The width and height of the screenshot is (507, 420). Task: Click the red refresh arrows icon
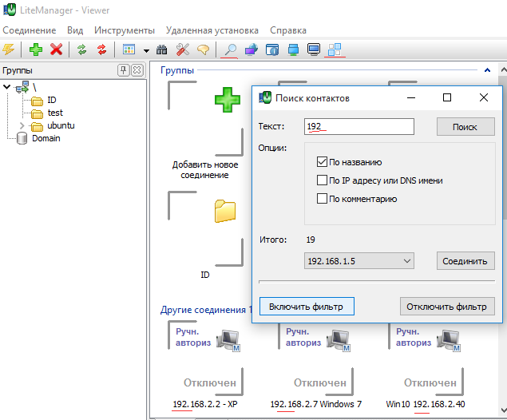[102, 50]
